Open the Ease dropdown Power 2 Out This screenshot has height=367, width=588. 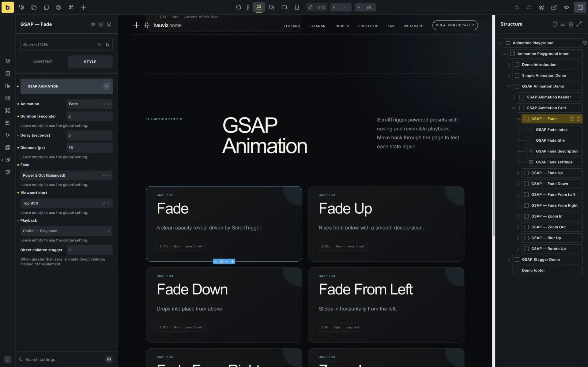tap(66, 175)
